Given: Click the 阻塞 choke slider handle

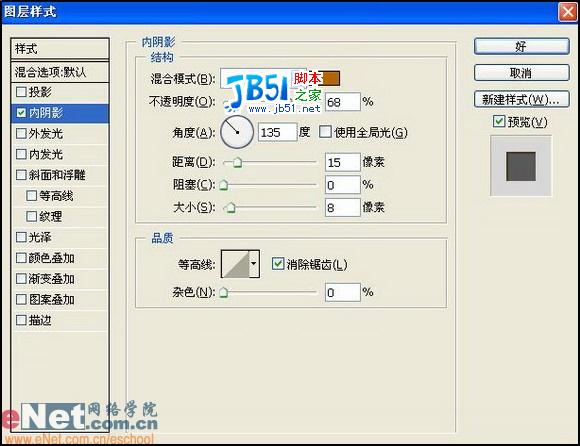Looking at the screenshot, I should click(223, 185).
